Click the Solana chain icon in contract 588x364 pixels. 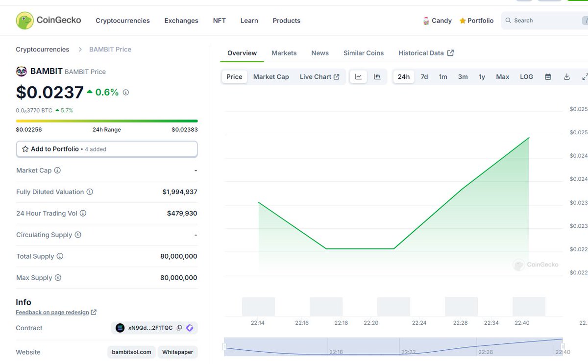120,328
